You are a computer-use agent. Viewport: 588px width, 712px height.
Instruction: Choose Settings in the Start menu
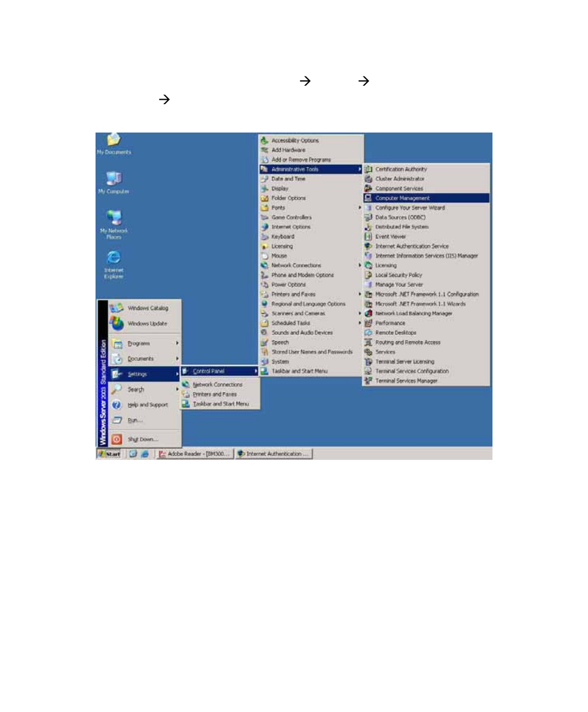coord(144,374)
